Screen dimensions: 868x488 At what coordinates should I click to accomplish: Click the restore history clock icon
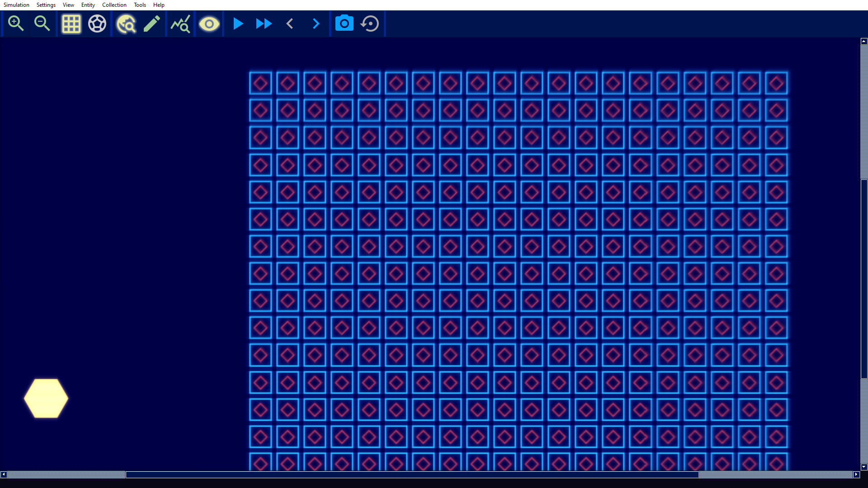click(370, 23)
